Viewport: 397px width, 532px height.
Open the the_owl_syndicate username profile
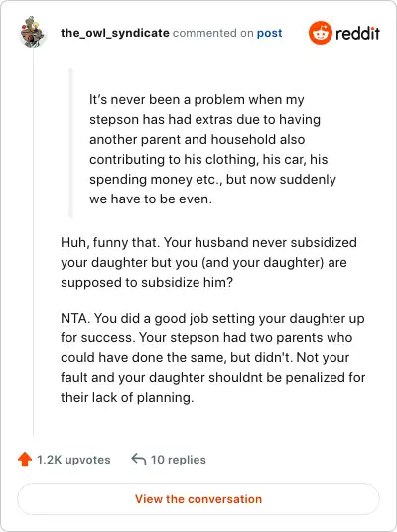pyautogui.click(x=115, y=33)
